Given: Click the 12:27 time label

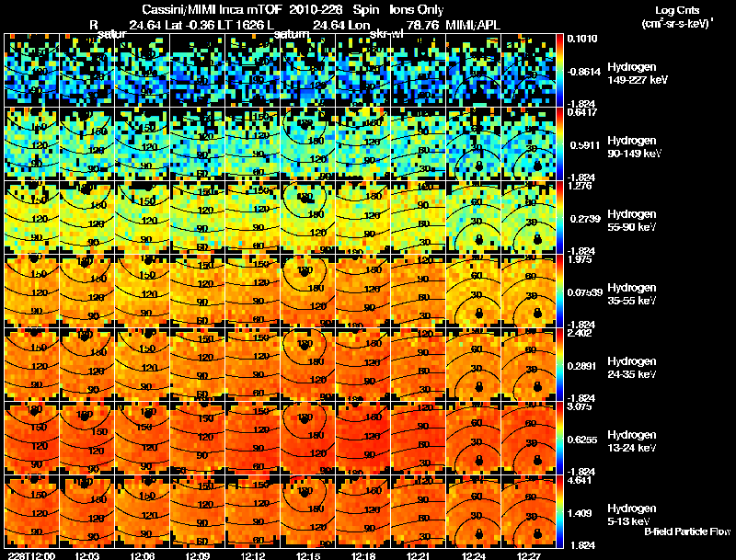Looking at the screenshot, I should click(x=529, y=556).
